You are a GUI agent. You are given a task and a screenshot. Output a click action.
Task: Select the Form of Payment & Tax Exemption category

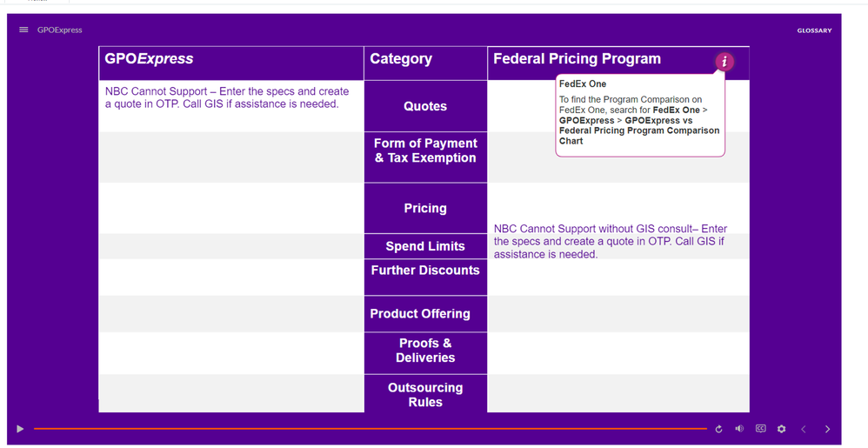click(x=425, y=150)
